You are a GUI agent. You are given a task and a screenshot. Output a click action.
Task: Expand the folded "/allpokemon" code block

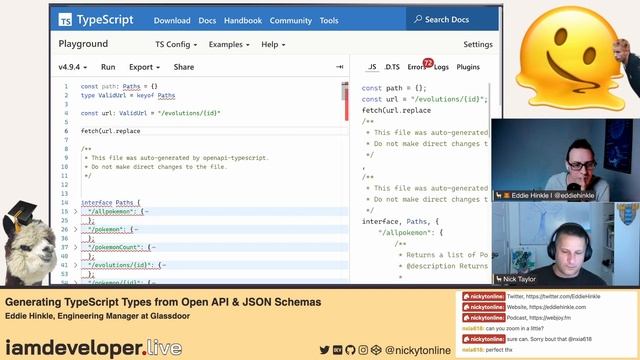click(x=76, y=211)
